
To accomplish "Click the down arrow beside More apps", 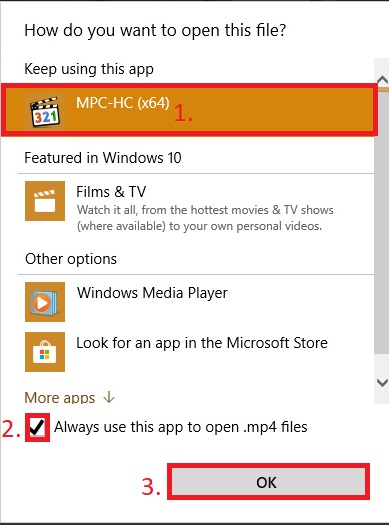I will click(109, 397).
